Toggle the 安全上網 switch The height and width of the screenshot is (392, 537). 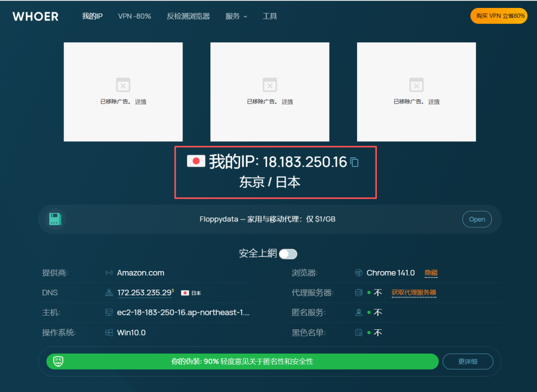click(x=288, y=254)
